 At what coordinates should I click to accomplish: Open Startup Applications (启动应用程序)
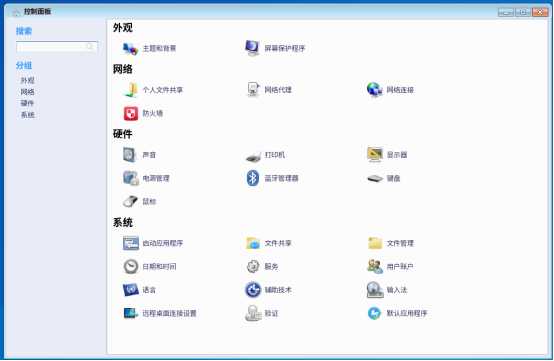click(x=153, y=243)
